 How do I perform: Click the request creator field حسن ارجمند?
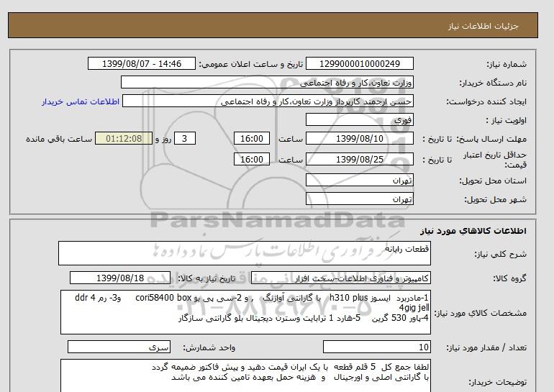pos(268,101)
